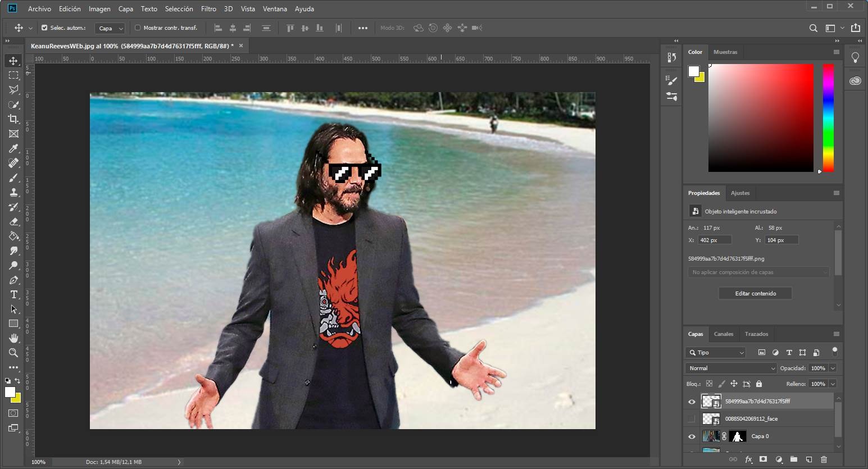Screen dimensions: 868x469
Task: Open the blend mode Normal dropdown
Action: point(731,368)
